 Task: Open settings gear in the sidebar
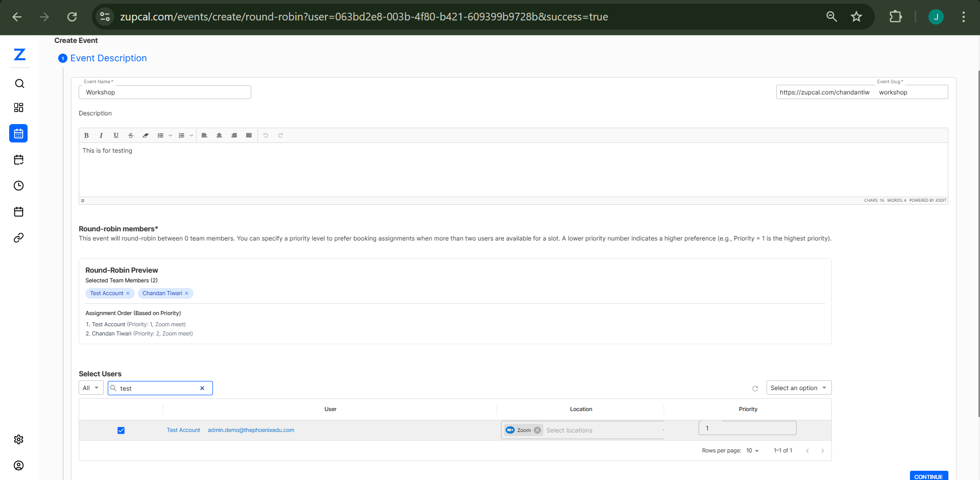tap(19, 440)
